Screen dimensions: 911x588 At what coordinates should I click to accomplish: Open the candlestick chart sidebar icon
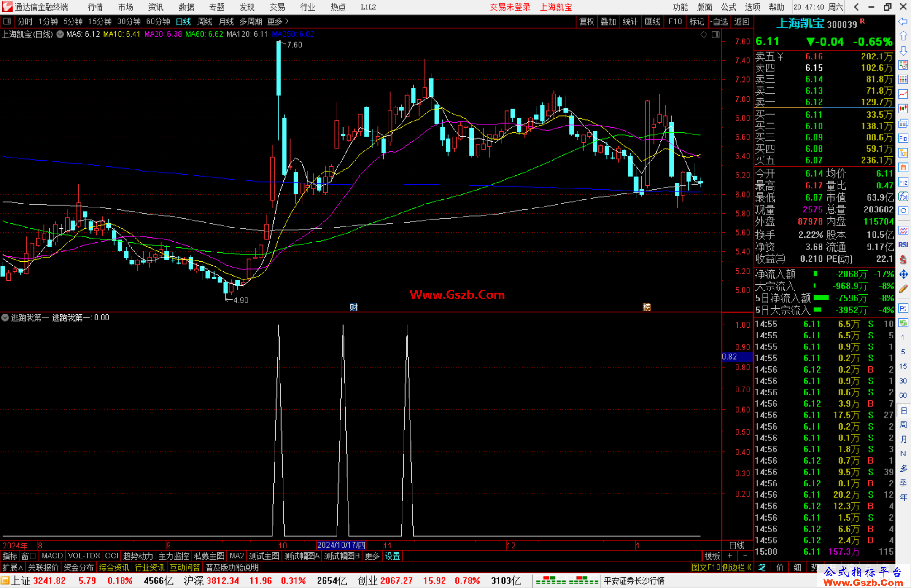(903, 109)
